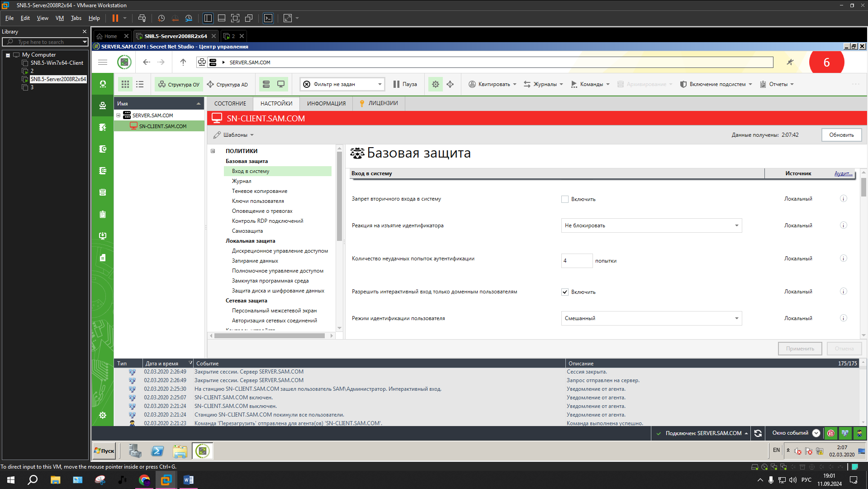Select Журнал in the policies tree
Screen dimensions: 868x489
point(242,181)
